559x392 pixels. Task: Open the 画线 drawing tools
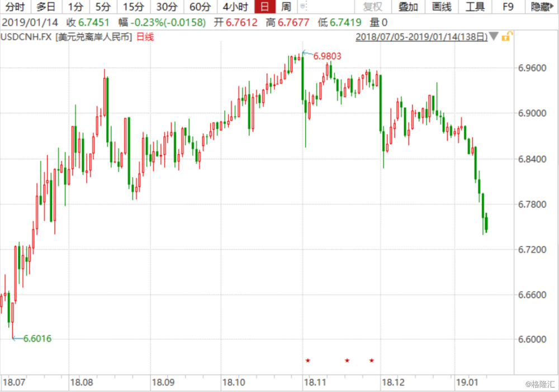pyautogui.click(x=442, y=7)
